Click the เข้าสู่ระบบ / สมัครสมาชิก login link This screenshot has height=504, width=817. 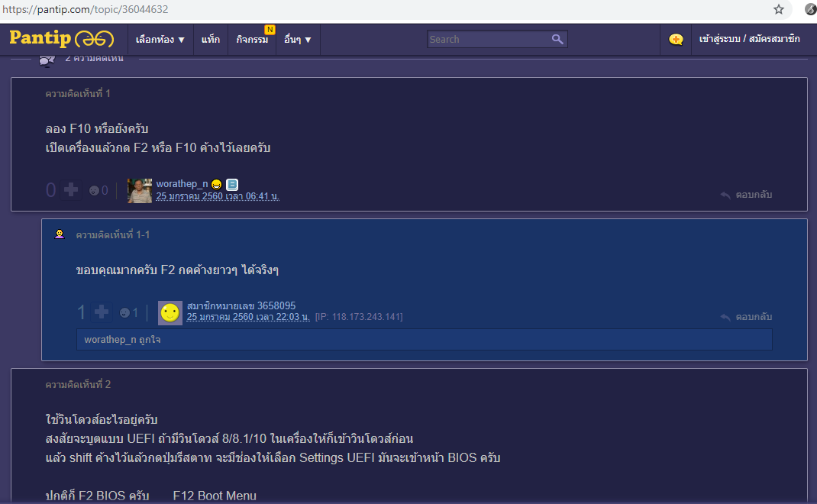click(738, 39)
